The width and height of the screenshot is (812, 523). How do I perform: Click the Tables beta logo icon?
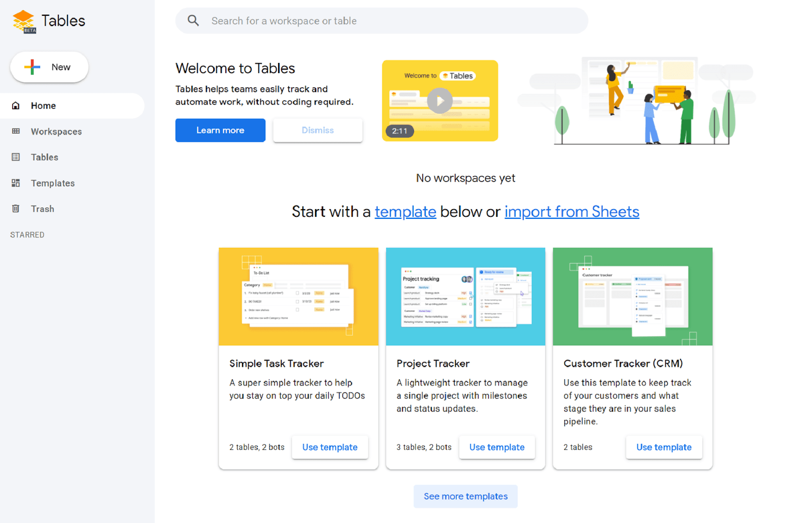coord(24,21)
